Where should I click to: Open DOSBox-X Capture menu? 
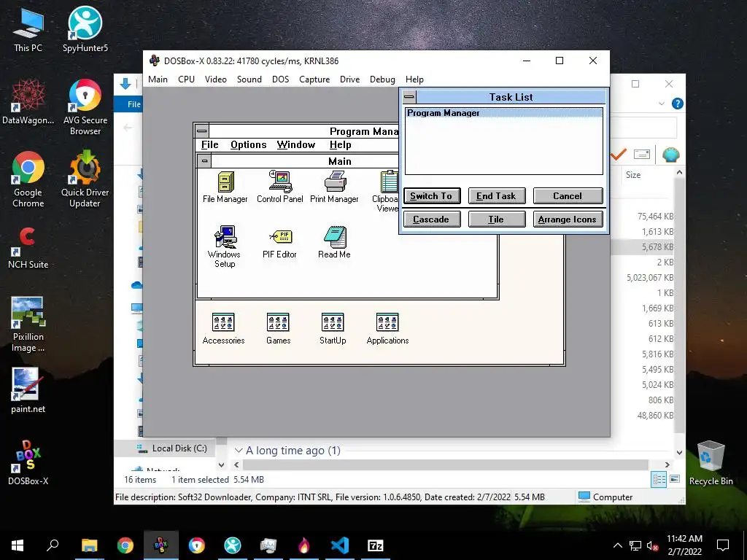pyautogui.click(x=314, y=79)
